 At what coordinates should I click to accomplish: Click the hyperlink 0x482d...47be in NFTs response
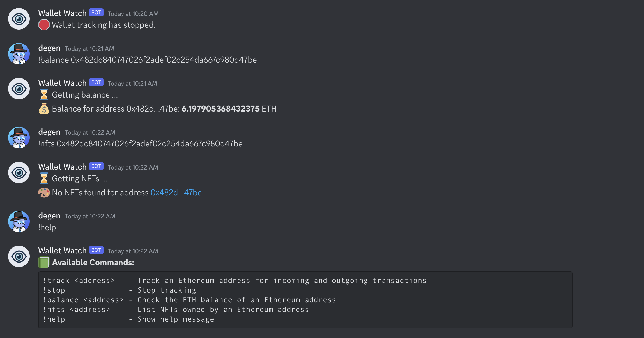(x=176, y=192)
